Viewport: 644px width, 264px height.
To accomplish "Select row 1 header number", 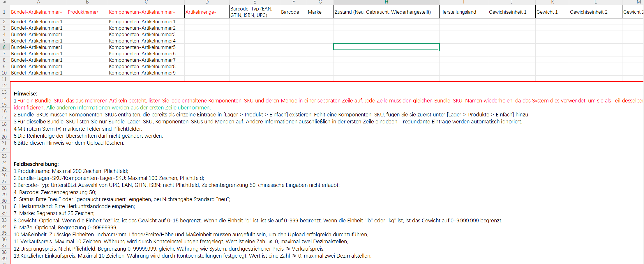I will [x=4, y=12].
